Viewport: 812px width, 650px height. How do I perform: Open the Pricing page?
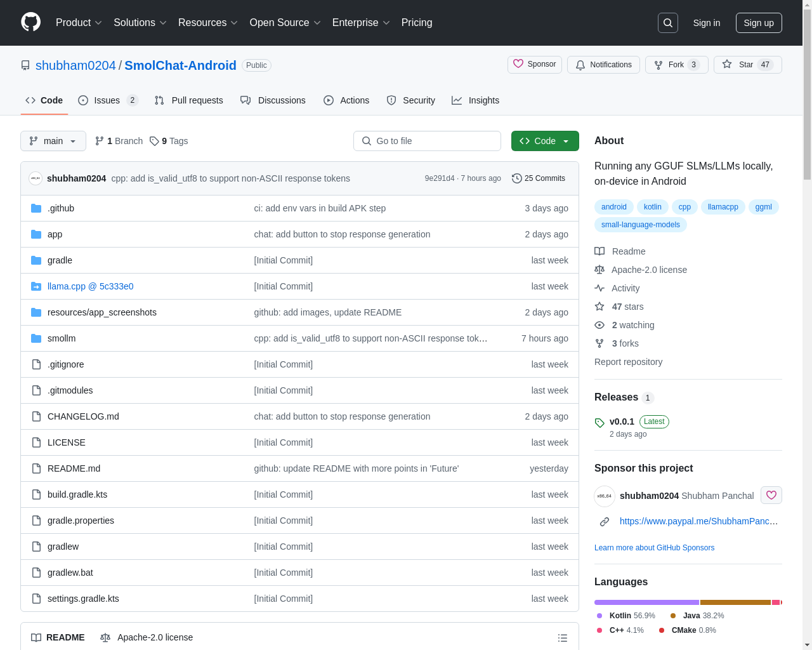tap(417, 23)
